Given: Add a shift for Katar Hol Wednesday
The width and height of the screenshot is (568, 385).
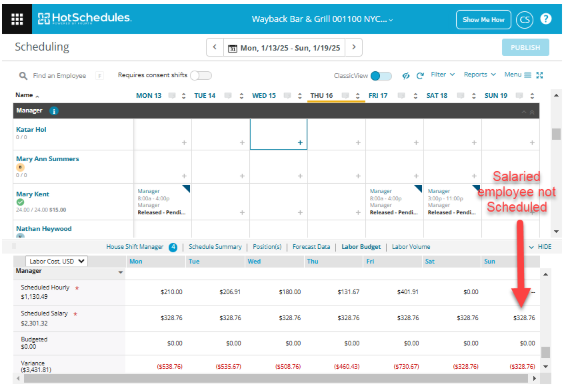Looking at the screenshot, I should [300, 143].
